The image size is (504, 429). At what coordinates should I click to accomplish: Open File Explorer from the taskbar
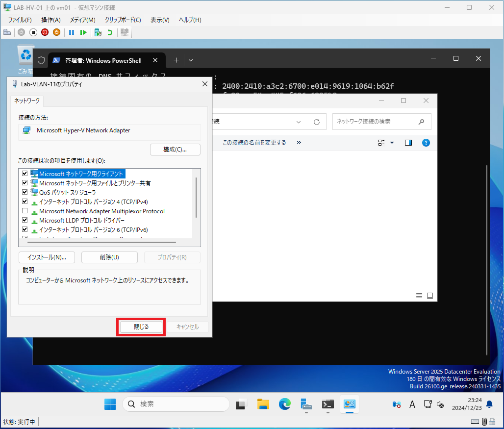tap(263, 404)
